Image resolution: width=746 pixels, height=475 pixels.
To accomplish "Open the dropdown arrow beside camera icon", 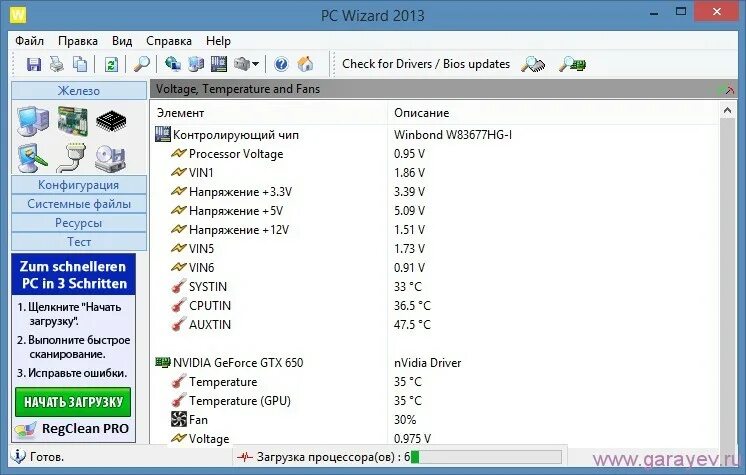I will click(255, 64).
